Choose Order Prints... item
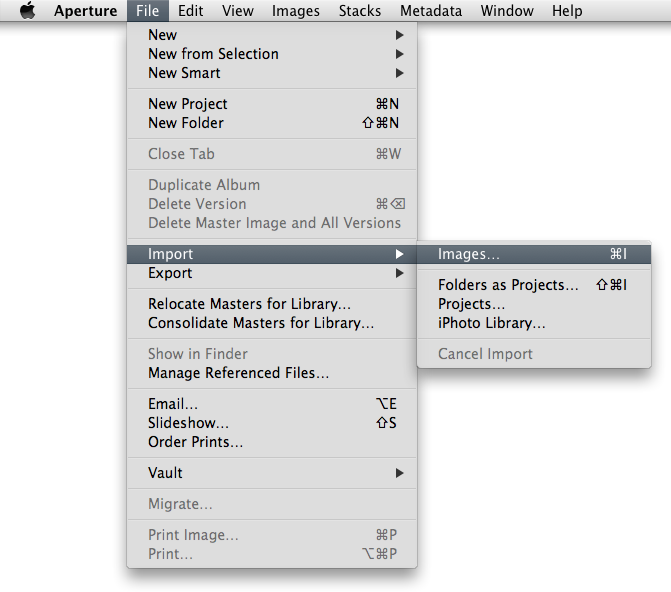Image resolution: width=671 pixels, height=592 pixels. point(195,442)
